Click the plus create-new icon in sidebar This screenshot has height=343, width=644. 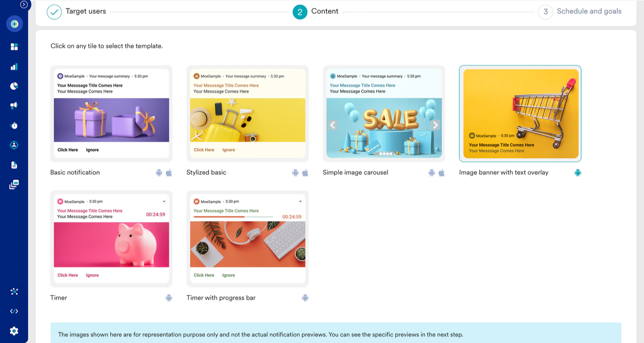coord(14,24)
